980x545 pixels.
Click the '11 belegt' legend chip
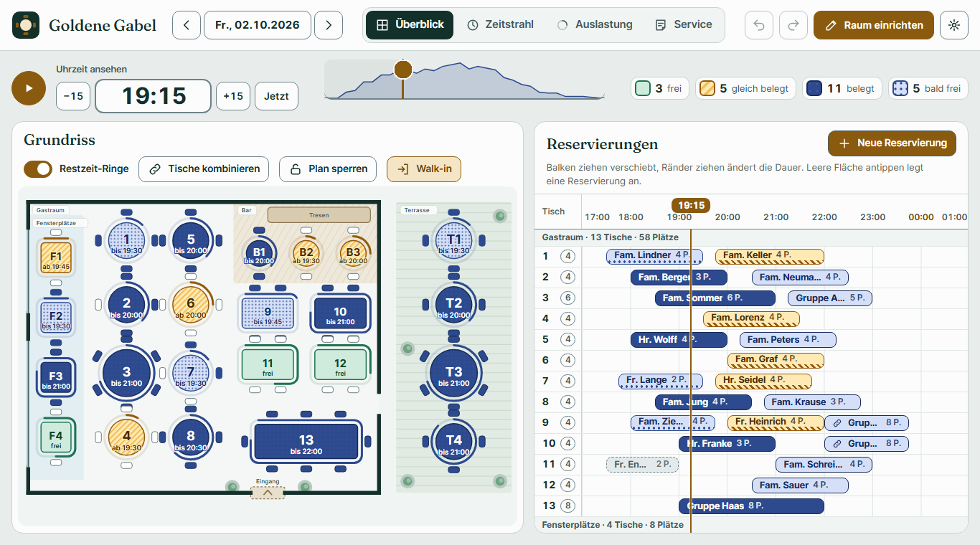(x=842, y=88)
